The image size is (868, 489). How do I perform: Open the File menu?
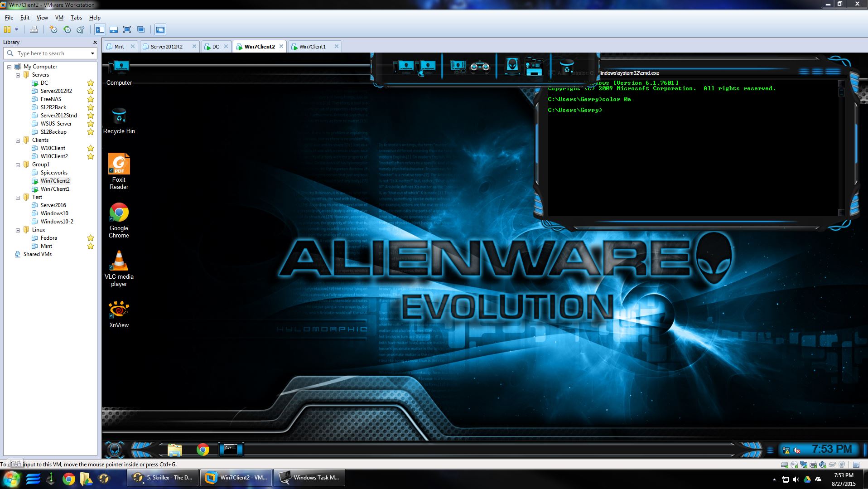[9, 18]
